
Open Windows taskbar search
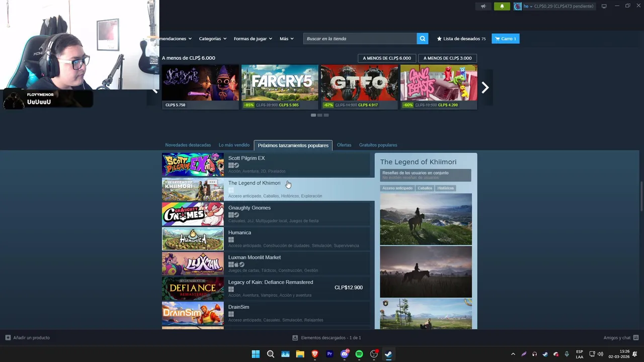tap(271, 354)
